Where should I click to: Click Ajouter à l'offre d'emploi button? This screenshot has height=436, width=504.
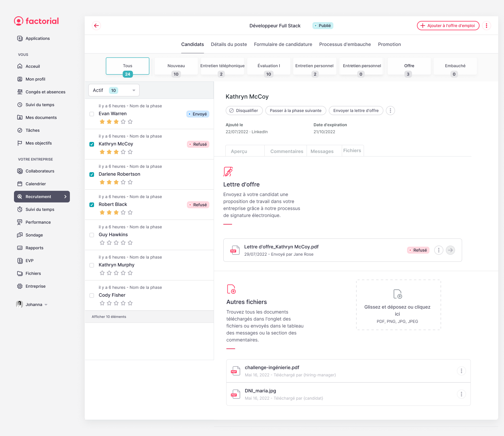pos(448,26)
